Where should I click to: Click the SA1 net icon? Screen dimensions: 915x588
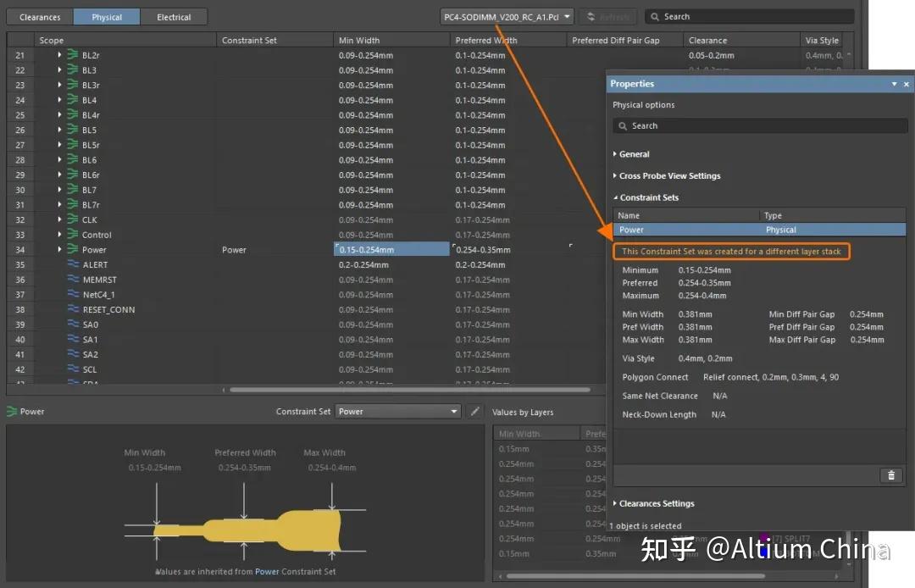(x=73, y=340)
